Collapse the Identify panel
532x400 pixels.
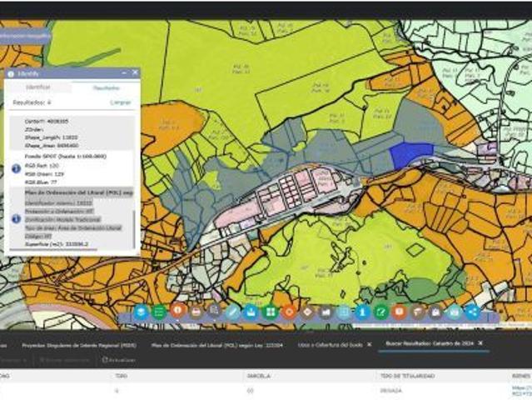point(124,73)
